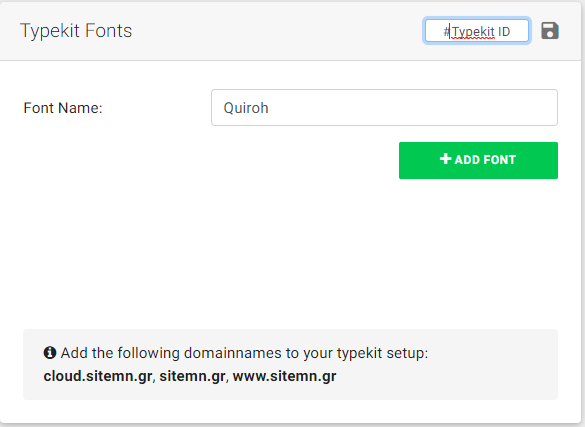Click the ADD FONT label text
The image size is (585, 427).
pos(485,160)
